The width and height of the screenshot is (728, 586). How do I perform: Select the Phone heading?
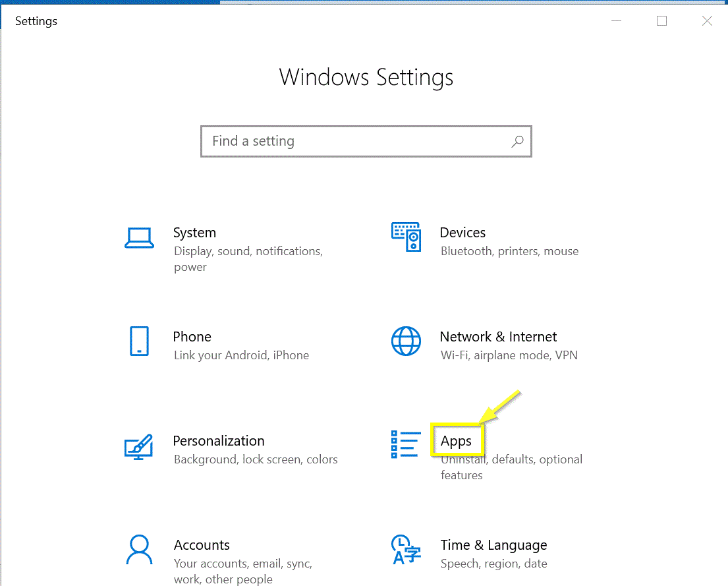(x=192, y=336)
